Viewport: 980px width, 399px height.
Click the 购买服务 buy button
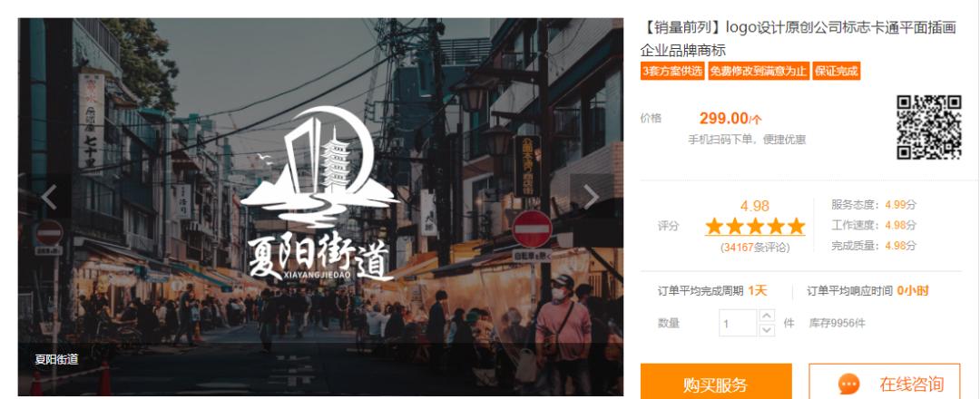716,382
